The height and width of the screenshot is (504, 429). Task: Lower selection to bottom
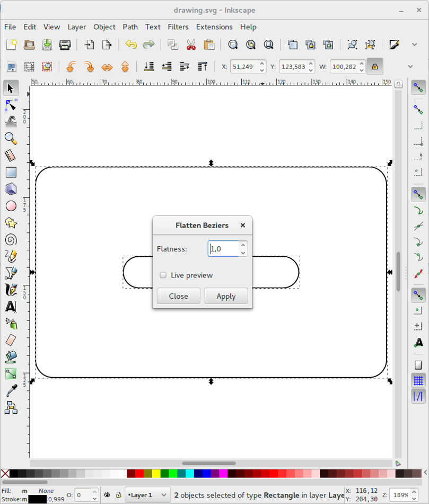[x=149, y=67]
